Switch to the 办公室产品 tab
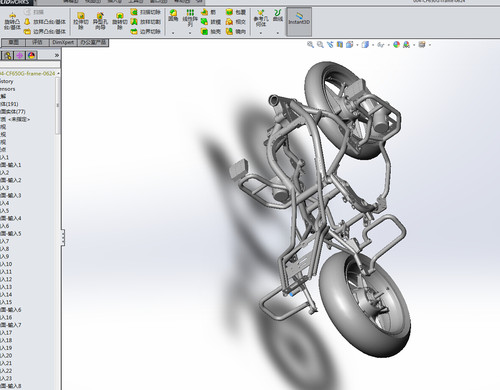Viewport: 500px width, 390px height. click(x=93, y=43)
